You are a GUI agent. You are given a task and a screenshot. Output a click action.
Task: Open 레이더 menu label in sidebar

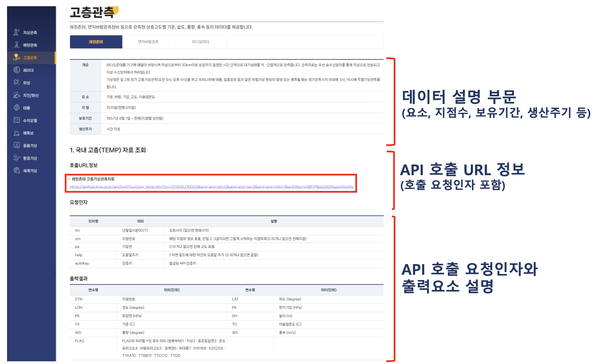[28, 70]
